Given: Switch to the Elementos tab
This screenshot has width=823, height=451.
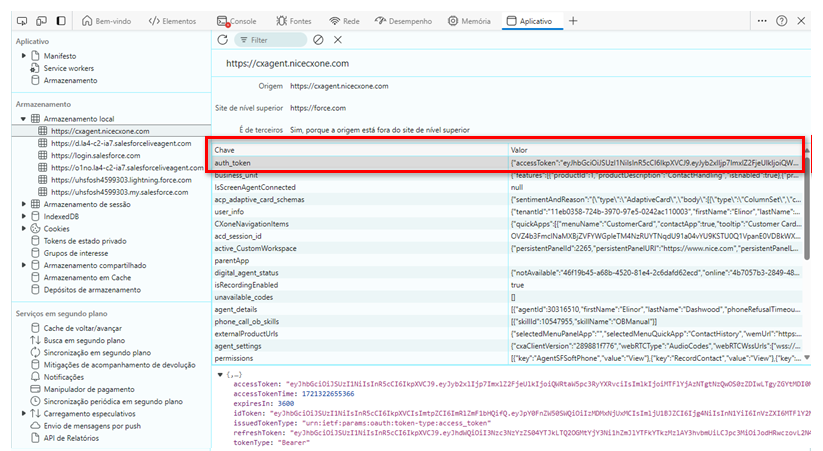Looking at the screenshot, I should [x=172, y=21].
